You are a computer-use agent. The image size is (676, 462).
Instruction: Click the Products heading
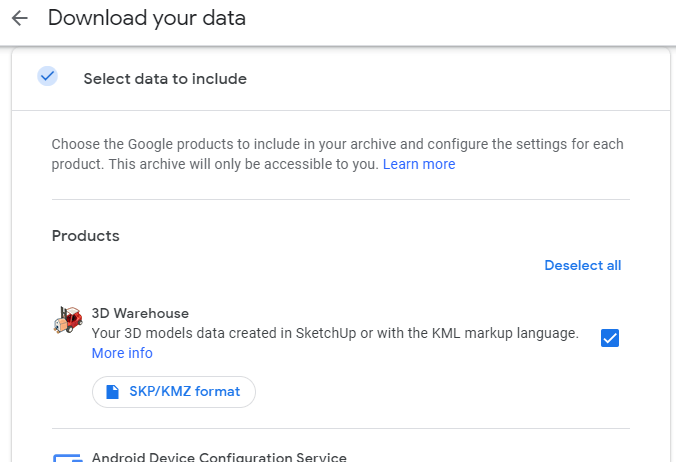[x=85, y=236]
